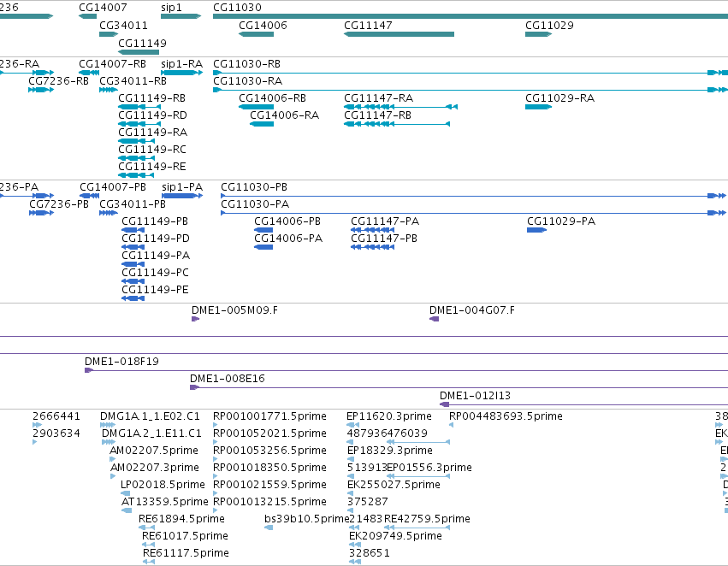Select the CG34011 gene label
The width and height of the screenshot is (728, 566).
pyautogui.click(x=123, y=25)
